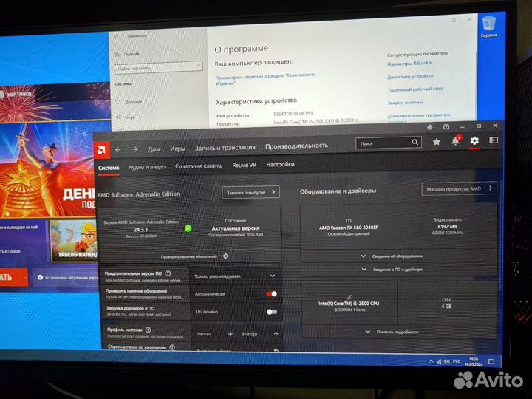Click the reset undo arrow icon for default settings
This screenshot has width=532, height=399.
click(276, 350)
